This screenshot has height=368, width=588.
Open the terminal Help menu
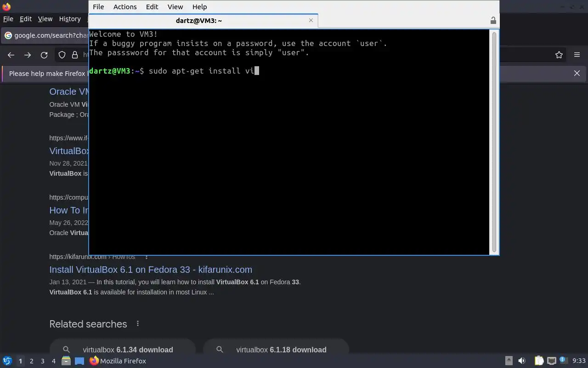199,7
